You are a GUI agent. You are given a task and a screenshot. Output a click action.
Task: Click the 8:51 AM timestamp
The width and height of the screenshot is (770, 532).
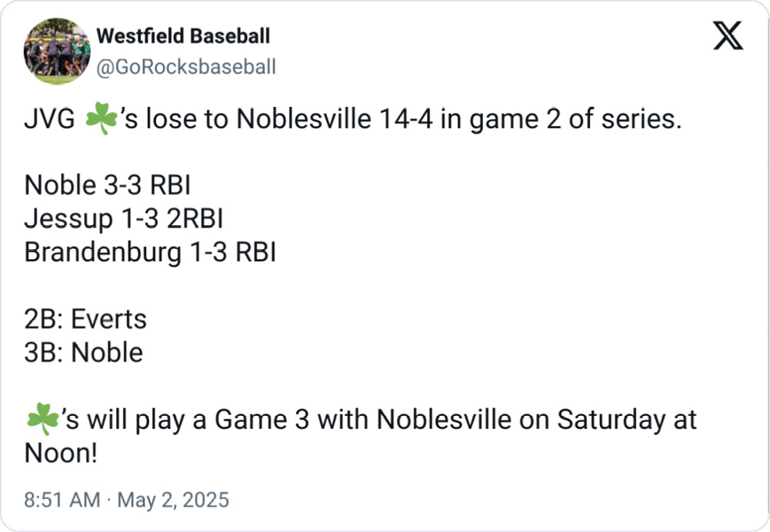pos(62,500)
